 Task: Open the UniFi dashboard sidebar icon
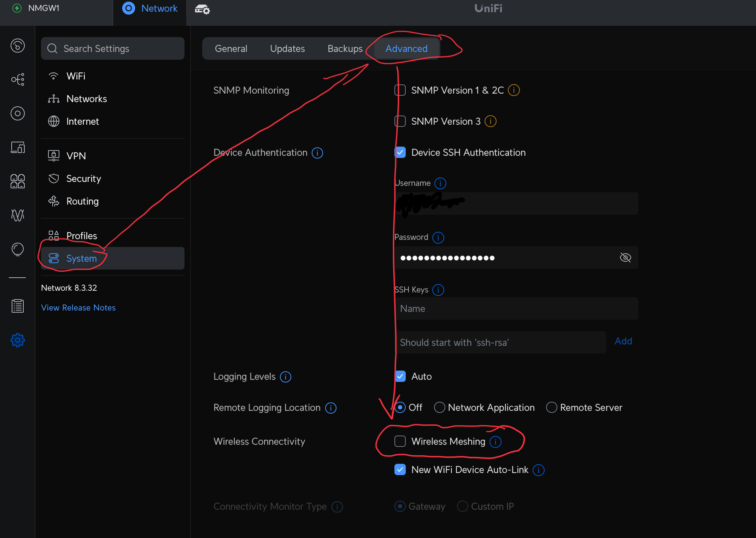point(17,46)
